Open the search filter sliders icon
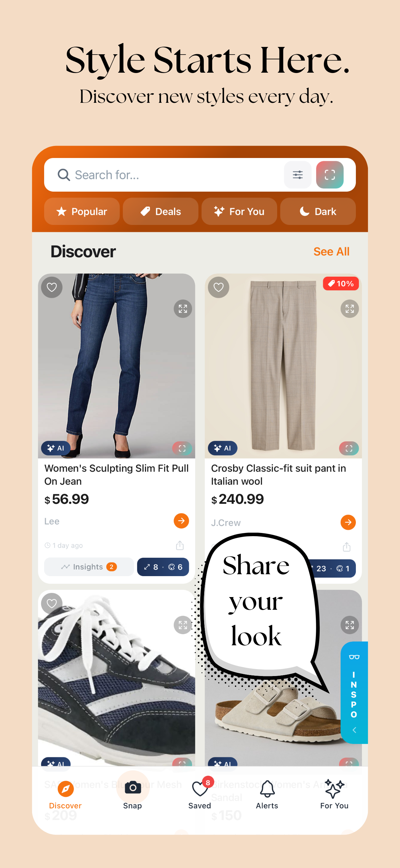 [x=297, y=174]
